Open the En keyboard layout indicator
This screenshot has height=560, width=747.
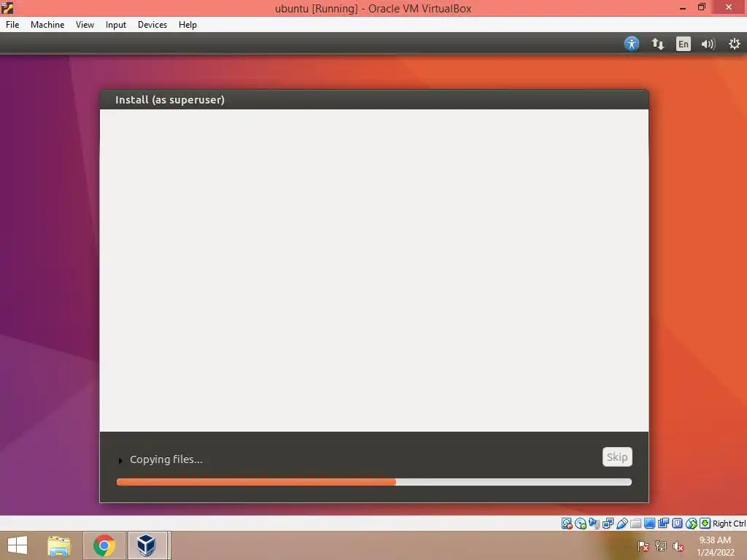(x=683, y=44)
